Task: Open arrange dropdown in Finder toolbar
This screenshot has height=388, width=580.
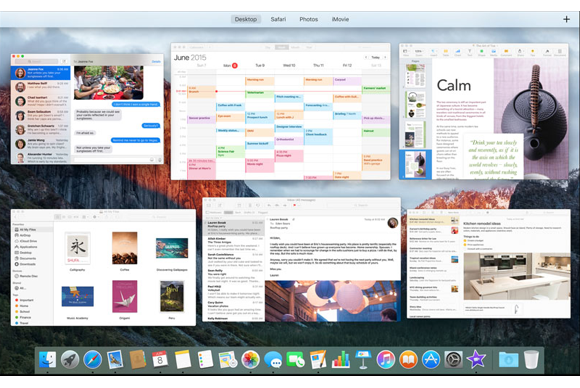Action: coord(85,217)
